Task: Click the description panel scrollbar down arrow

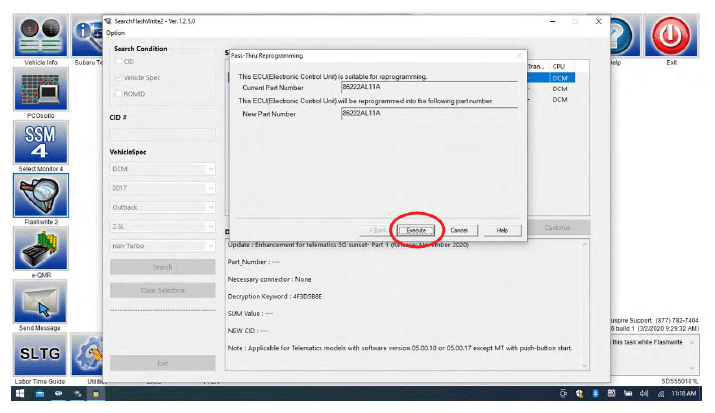Action: point(585,366)
